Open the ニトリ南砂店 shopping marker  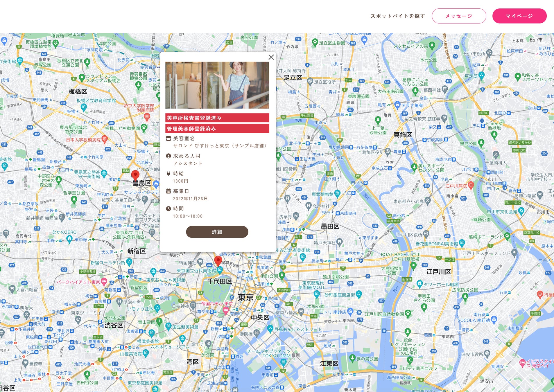click(x=350, y=312)
